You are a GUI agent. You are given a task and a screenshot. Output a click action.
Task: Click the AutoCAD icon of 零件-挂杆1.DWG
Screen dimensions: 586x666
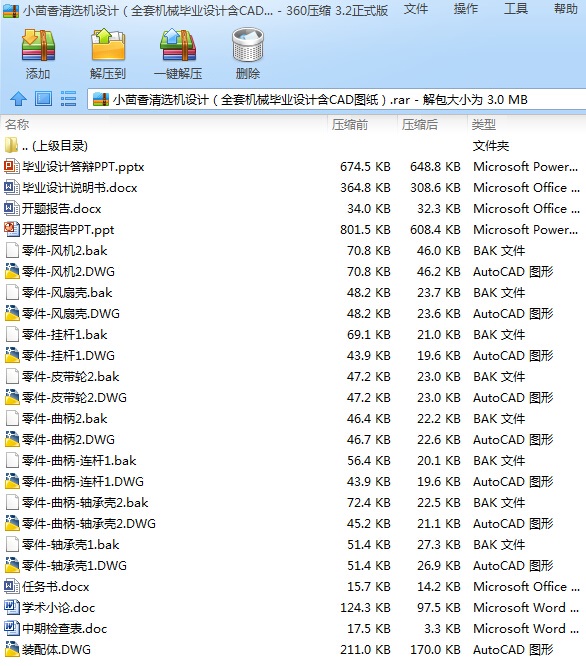point(12,356)
